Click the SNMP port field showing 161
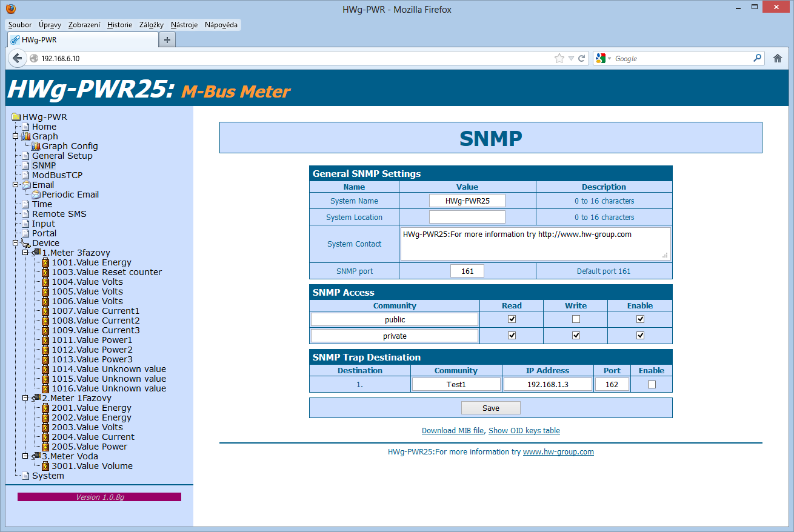794x532 pixels. click(467, 271)
